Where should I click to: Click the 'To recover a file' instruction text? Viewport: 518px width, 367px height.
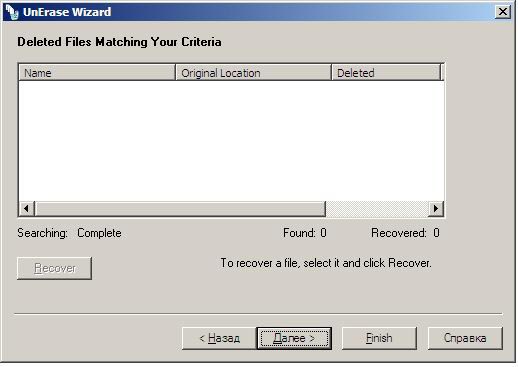326,263
